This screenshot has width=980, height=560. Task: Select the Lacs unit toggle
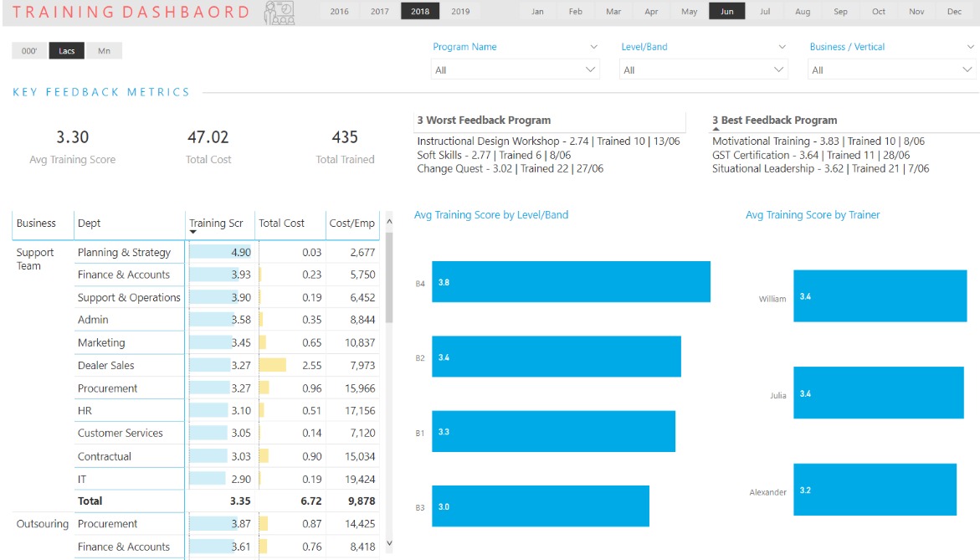point(67,51)
